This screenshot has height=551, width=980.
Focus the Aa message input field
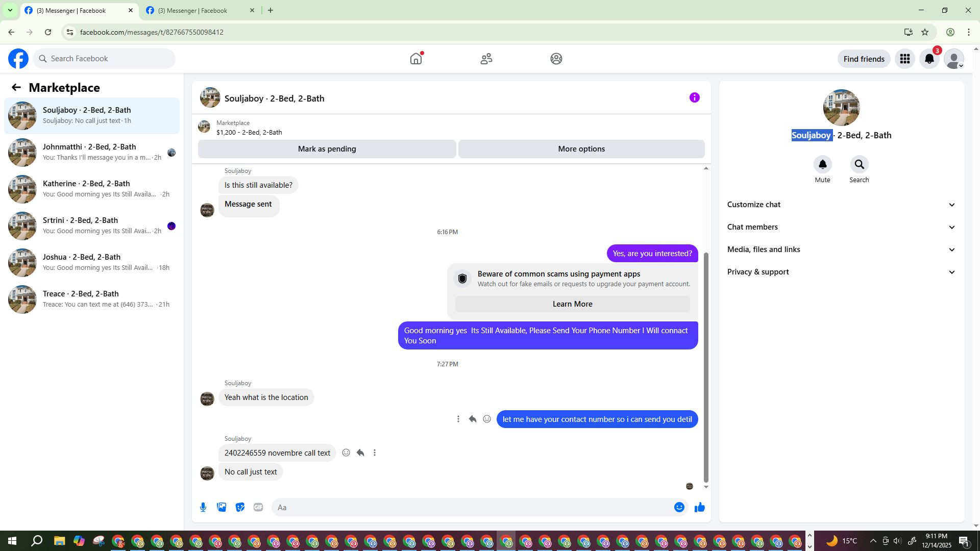click(x=472, y=507)
